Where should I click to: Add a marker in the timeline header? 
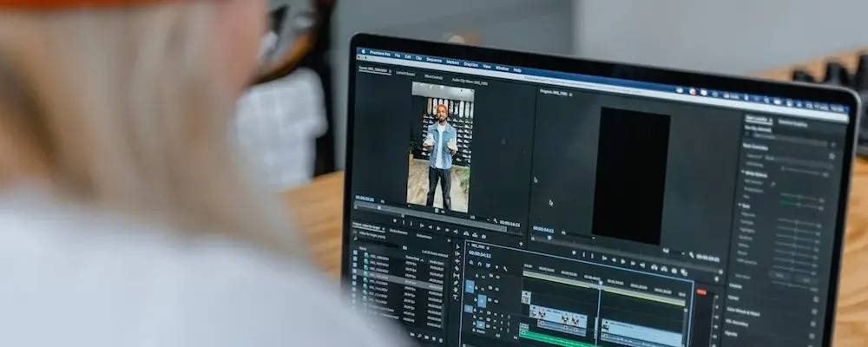497,266
